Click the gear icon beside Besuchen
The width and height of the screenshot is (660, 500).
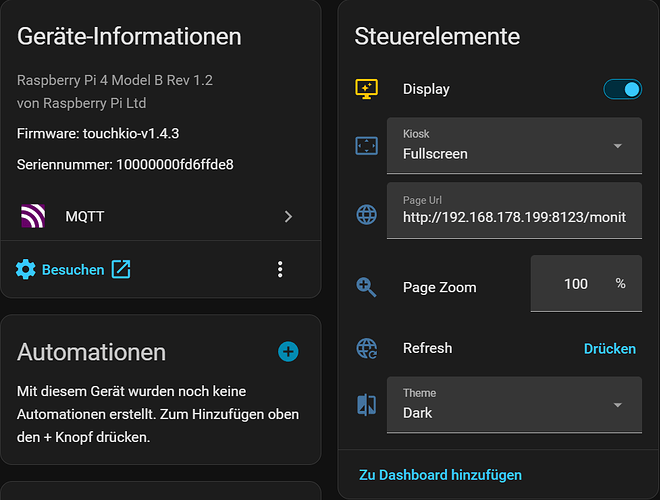coord(26,269)
